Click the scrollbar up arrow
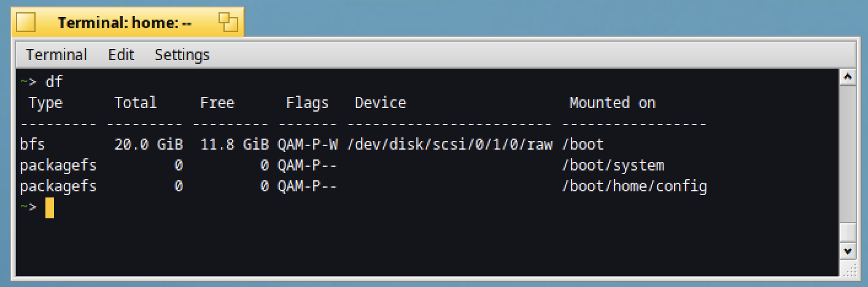This screenshot has height=287, width=868. 848,77
